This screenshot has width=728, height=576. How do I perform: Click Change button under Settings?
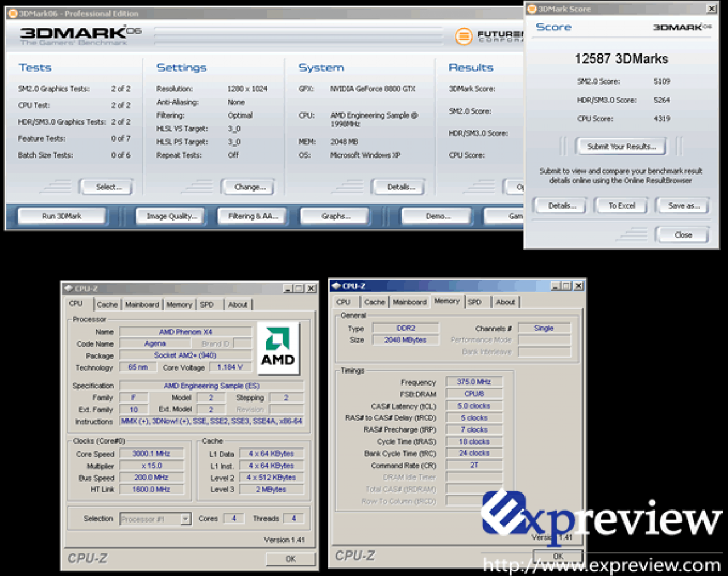(x=249, y=187)
